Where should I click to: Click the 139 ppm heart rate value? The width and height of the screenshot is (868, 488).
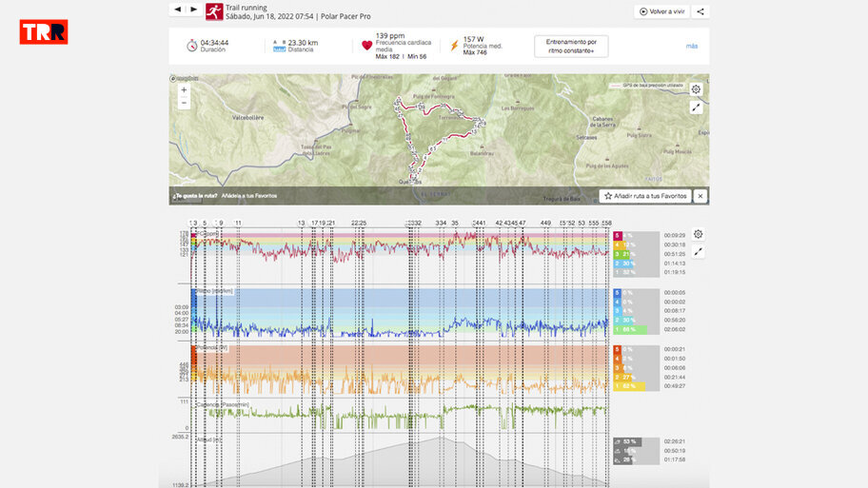[389, 35]
